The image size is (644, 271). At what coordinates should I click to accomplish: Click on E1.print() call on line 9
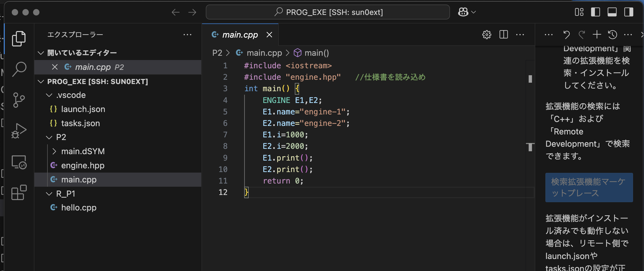point(288,158)
